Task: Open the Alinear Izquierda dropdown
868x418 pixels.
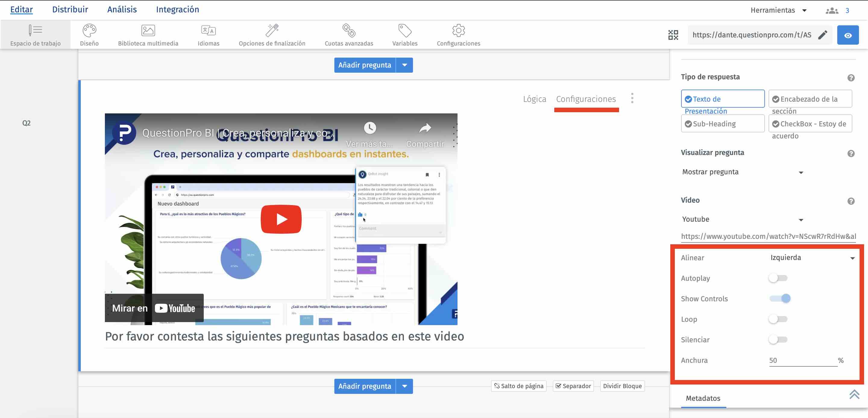Action: point(813,258)
